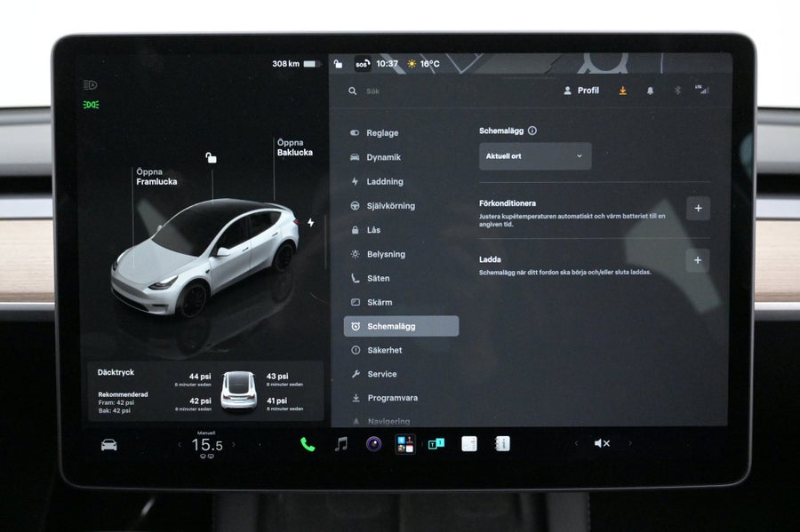
Task: Open the Programvara settings menu
Action: click(x=385, y=398)
